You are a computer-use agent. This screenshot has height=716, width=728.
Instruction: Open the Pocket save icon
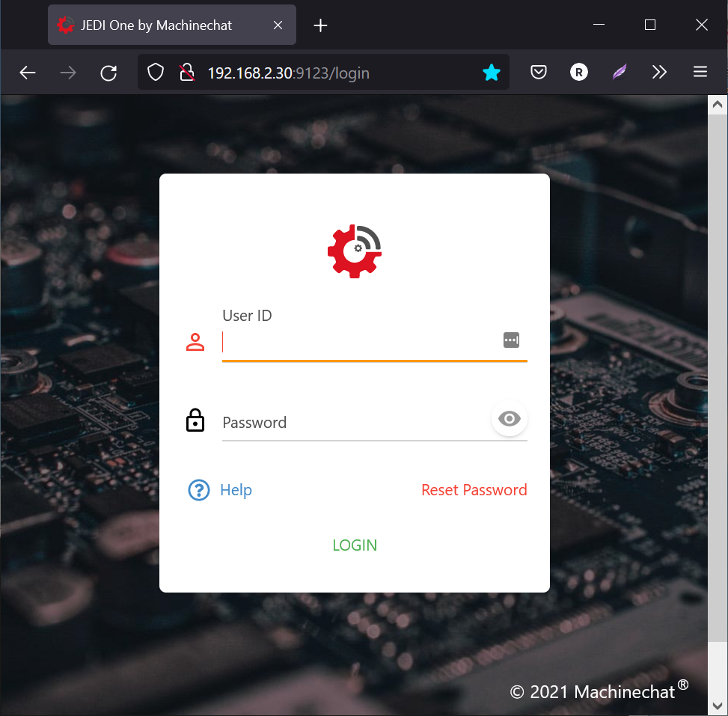[538, 73]
